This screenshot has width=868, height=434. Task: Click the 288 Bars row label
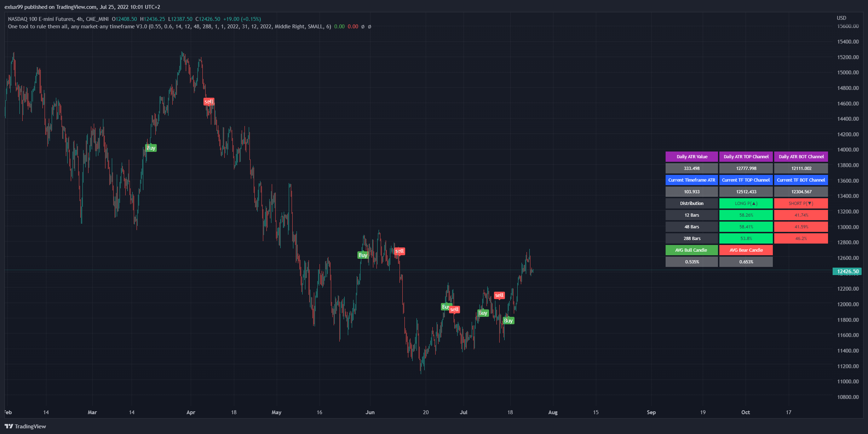click(x=692, y=239)
